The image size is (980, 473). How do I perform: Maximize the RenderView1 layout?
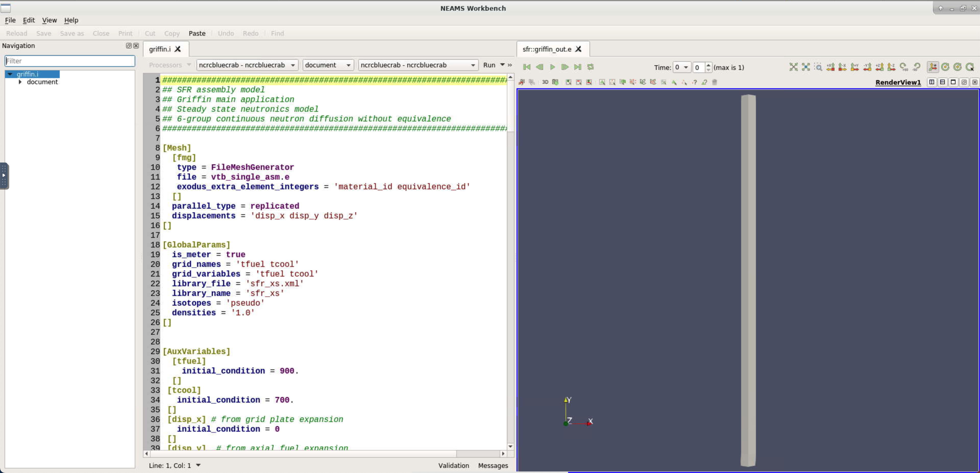(x=953, y=82)
